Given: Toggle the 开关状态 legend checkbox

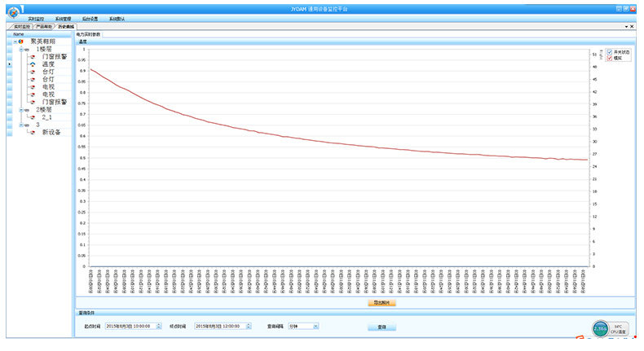Looking at the screenshot, I should 608,51.
